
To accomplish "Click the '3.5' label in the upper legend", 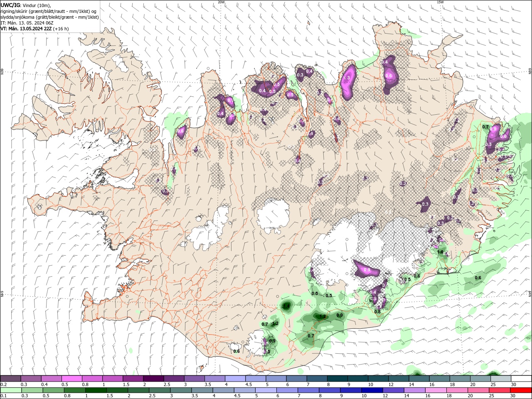I will point(208,384).
